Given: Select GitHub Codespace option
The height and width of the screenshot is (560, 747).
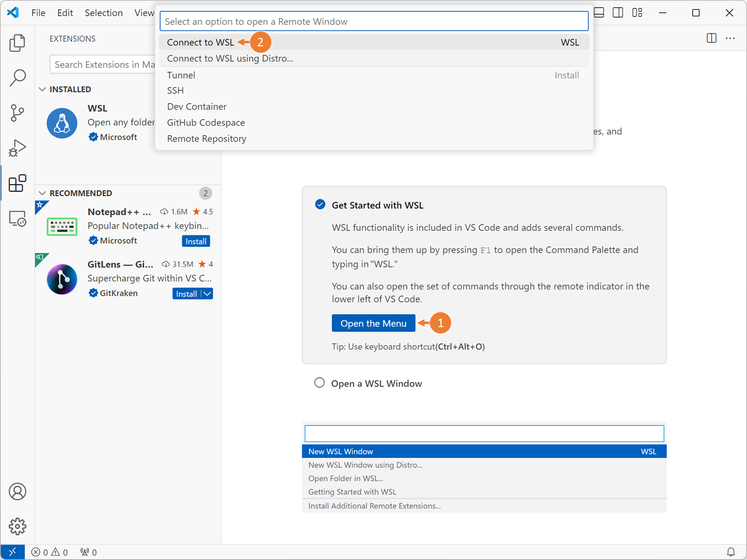Looking at the screenshot, I should [374, 122].
